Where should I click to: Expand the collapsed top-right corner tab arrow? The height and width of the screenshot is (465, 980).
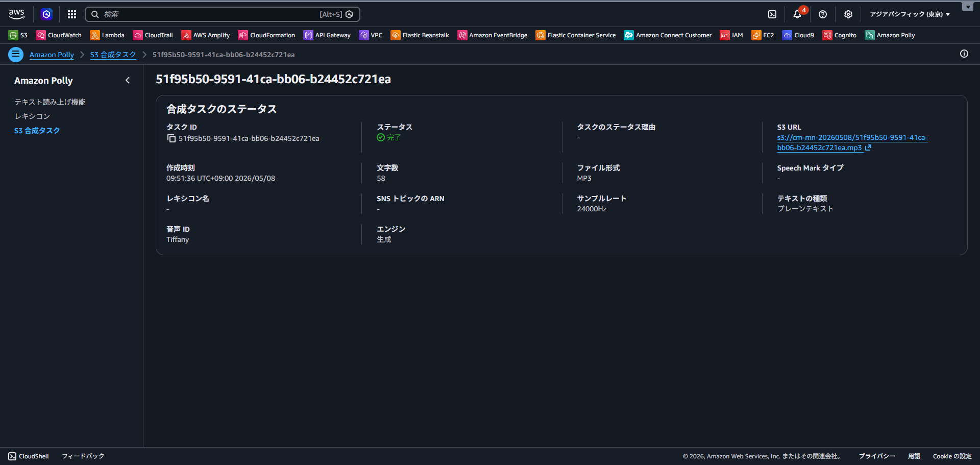pyautogui.click(x=968, y=7)
